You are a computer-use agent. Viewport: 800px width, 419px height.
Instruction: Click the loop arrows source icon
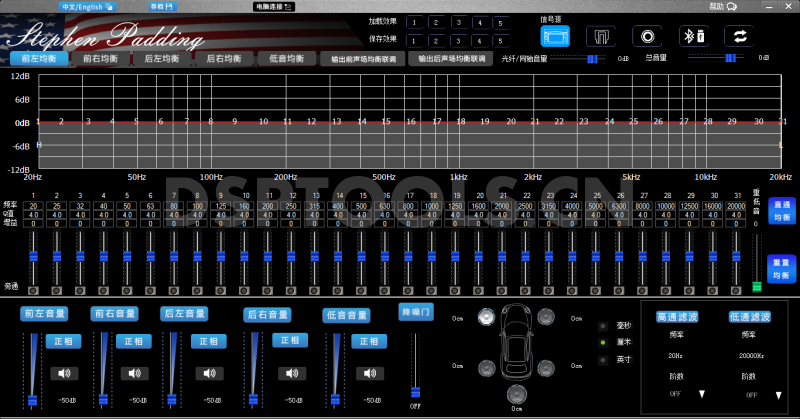741,36
